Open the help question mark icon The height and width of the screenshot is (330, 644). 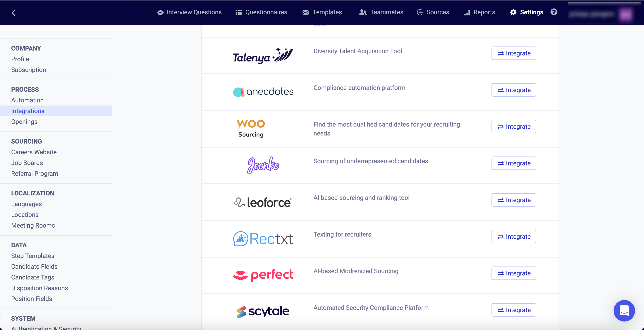click(554, 12)
